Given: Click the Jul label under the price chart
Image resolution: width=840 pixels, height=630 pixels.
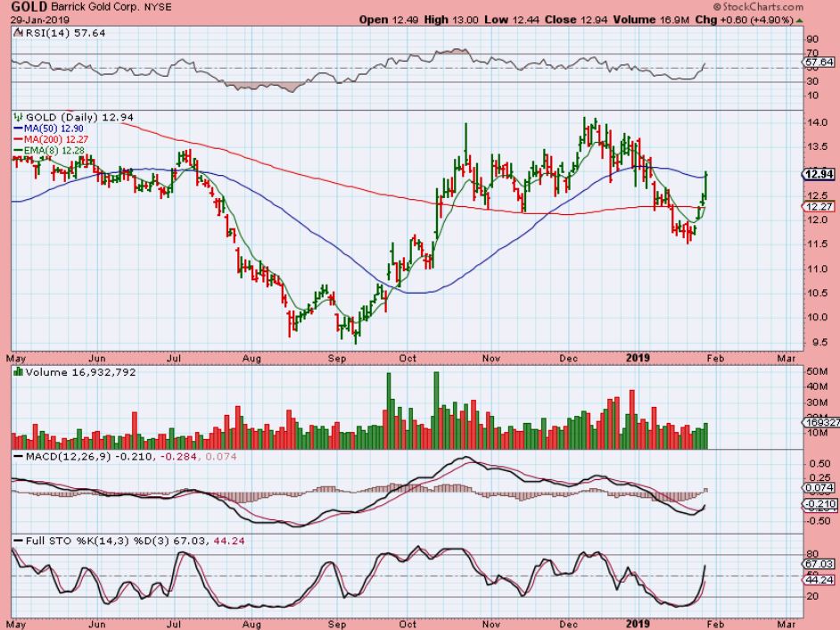Looking at the screenshot, I should coord(174,358).
